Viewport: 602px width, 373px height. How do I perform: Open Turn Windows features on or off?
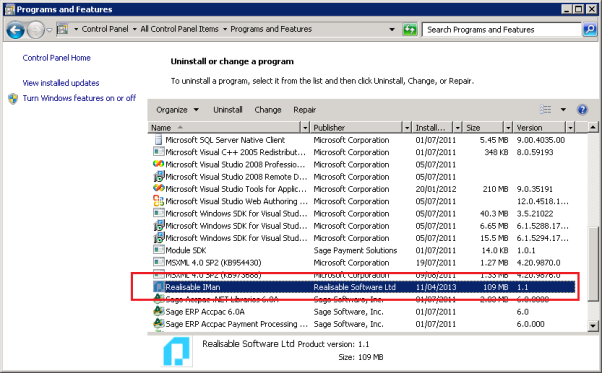79,98
